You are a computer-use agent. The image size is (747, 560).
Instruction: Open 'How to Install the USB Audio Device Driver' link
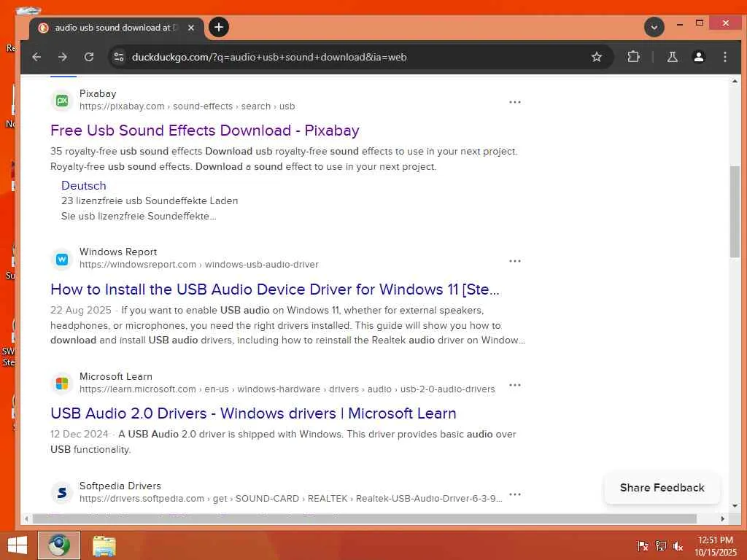(275, 289)
